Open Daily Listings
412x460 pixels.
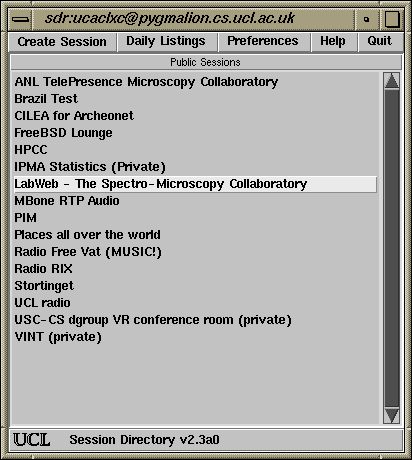[x=166, y=42]
